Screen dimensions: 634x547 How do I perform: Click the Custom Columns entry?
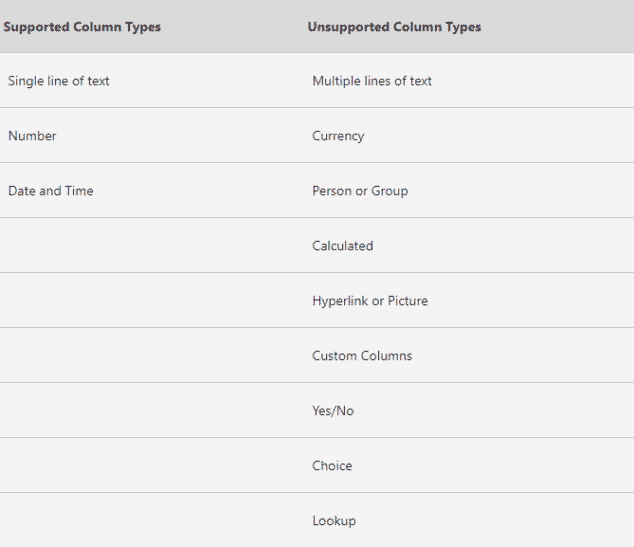362,356
